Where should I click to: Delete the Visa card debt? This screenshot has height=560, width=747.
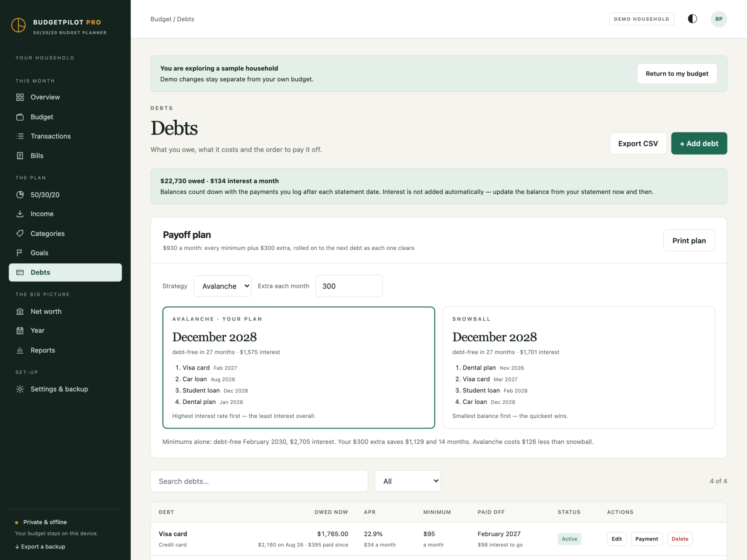coord(680,539)
